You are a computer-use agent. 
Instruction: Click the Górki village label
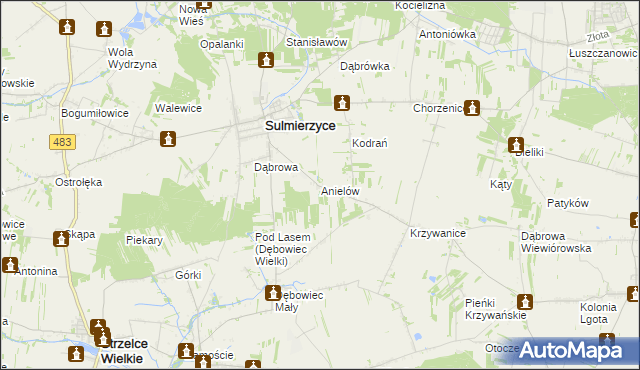pos(188,275)
